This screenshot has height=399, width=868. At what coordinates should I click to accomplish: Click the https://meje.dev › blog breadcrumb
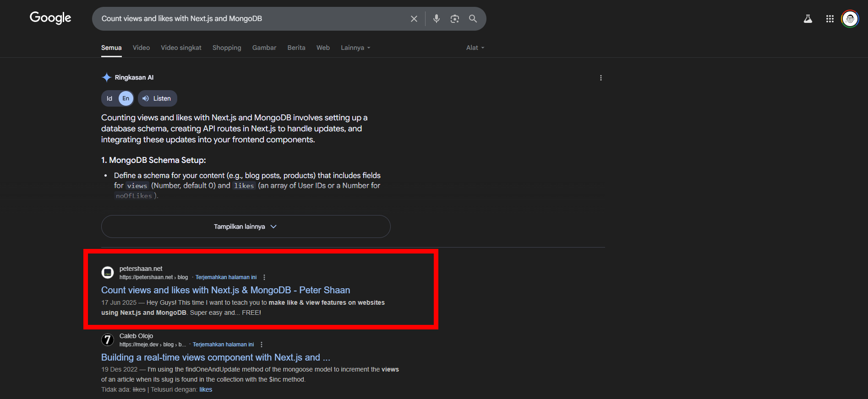tap(153, 345)
